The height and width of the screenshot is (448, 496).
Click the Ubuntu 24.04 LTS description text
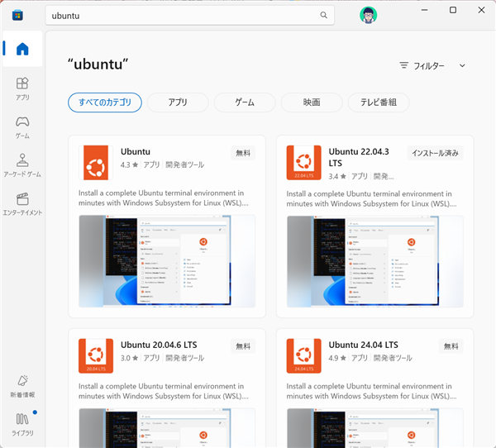pyautogui.click(x=371, y=391)
